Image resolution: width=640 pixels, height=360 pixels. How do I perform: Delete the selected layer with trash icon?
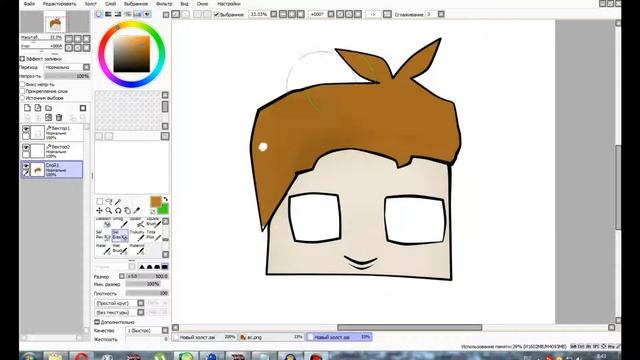tap(59, 118)
